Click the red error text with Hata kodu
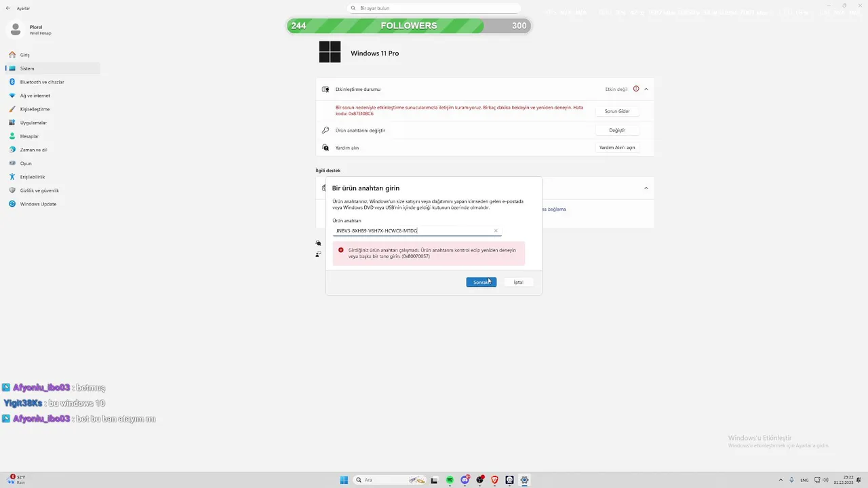This screenshot has width=868, height=488. (459, 110)
